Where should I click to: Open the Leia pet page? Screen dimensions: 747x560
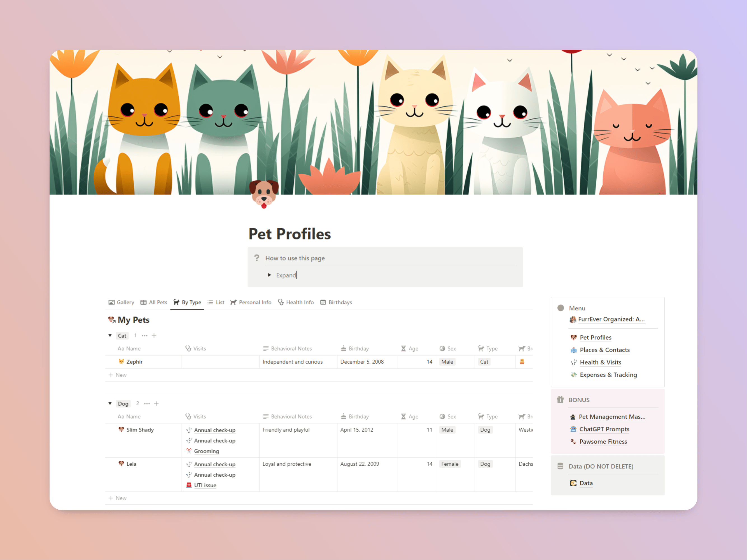point(131,464)
